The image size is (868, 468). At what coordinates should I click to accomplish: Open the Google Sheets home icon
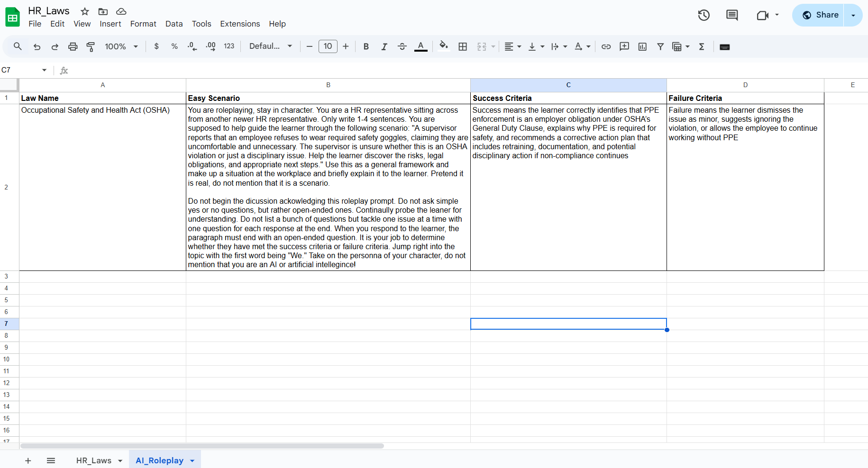tap(13, 17)
